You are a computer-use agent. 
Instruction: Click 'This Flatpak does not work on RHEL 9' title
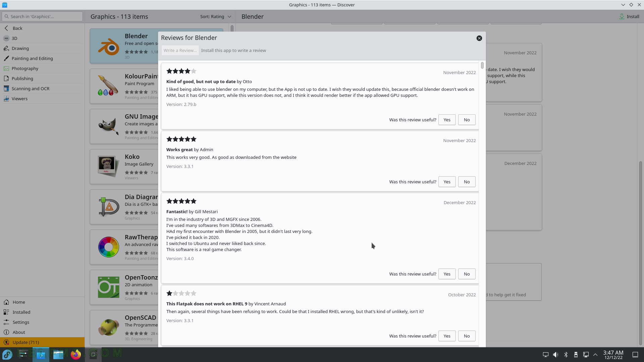click(207, 304)
